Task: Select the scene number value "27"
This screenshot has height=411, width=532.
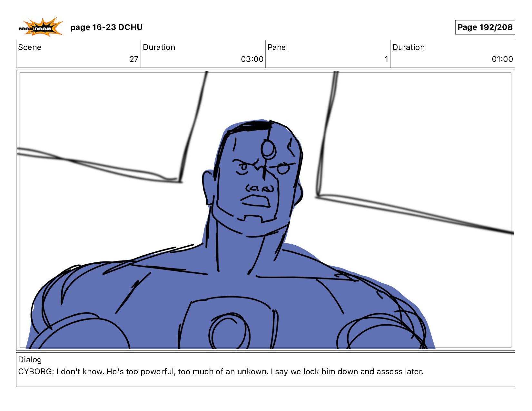Action: [134, 59]
